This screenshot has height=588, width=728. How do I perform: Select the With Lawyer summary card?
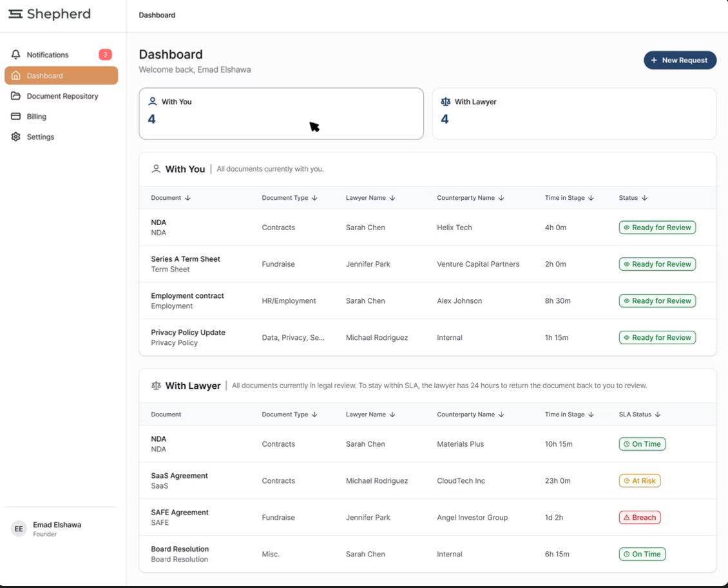(x=574, y=113)
